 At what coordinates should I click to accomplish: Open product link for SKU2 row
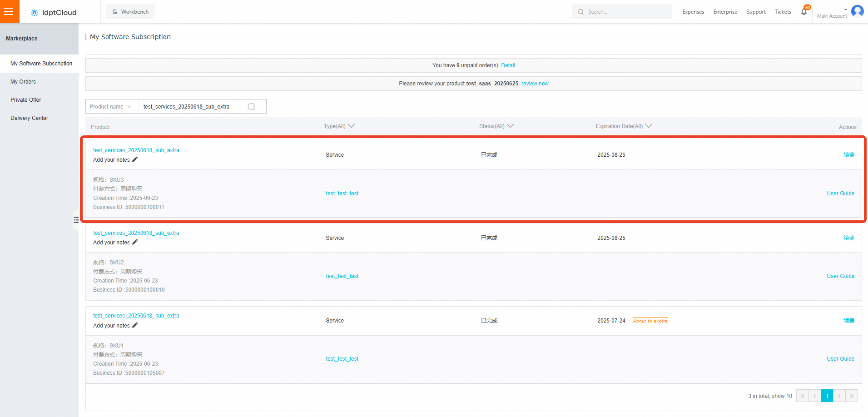[136, 233]
